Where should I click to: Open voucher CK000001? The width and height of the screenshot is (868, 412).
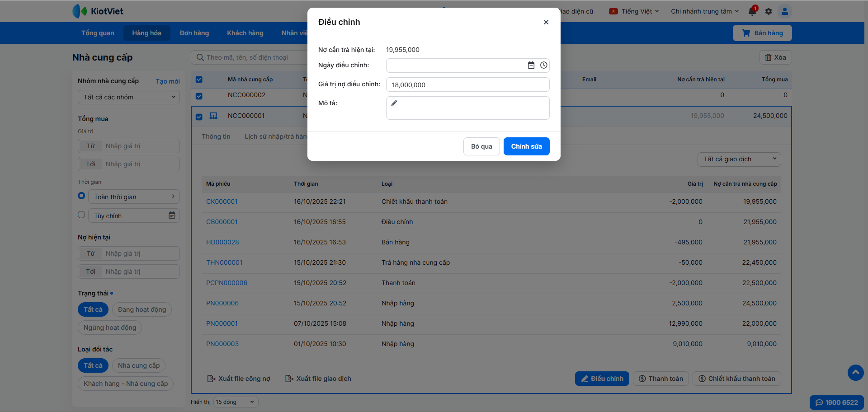click(222, 201)
